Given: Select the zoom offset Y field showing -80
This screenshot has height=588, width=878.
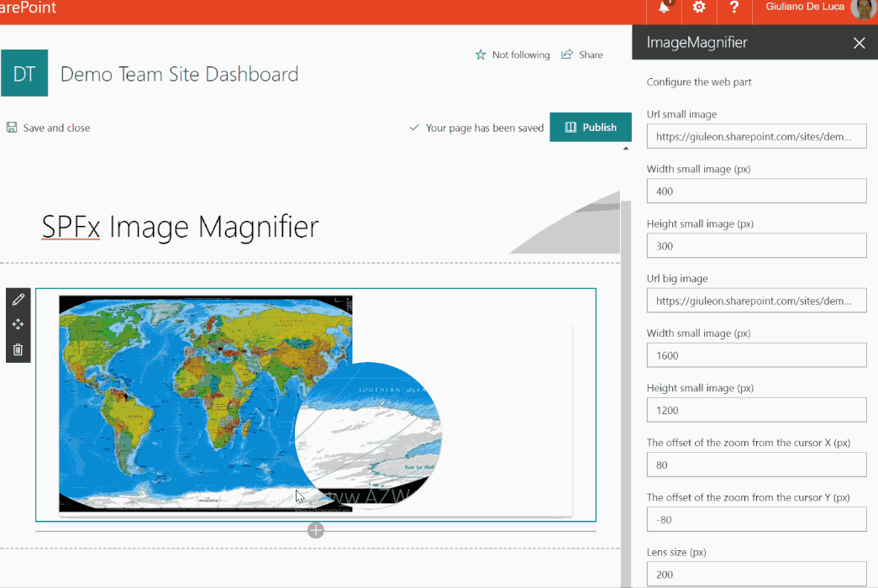Looking at the screenshot, I should 755,519.
